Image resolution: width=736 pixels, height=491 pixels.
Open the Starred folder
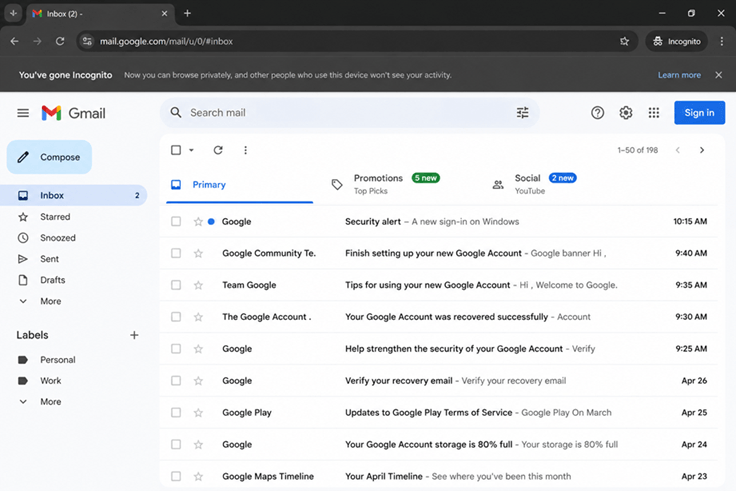click(55, 217)
